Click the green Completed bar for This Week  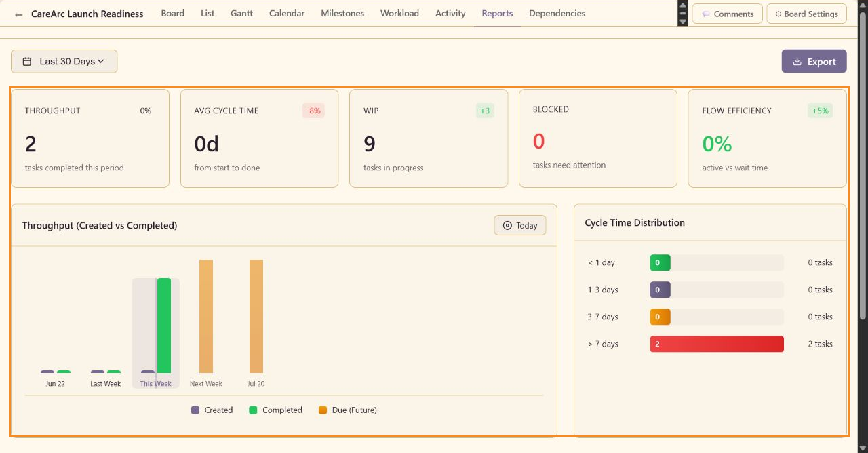[x=164, y=326]
